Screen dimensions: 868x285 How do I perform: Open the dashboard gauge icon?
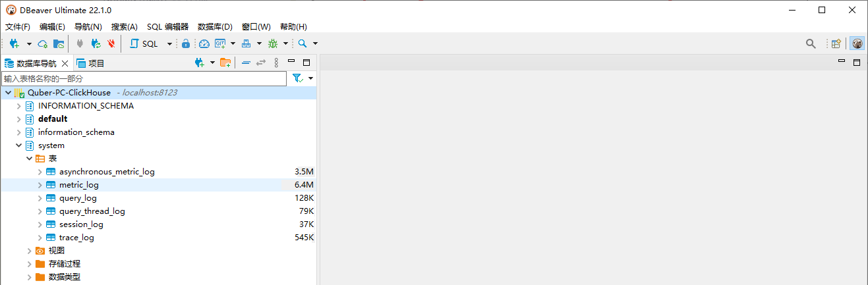[x=204, y=43]
